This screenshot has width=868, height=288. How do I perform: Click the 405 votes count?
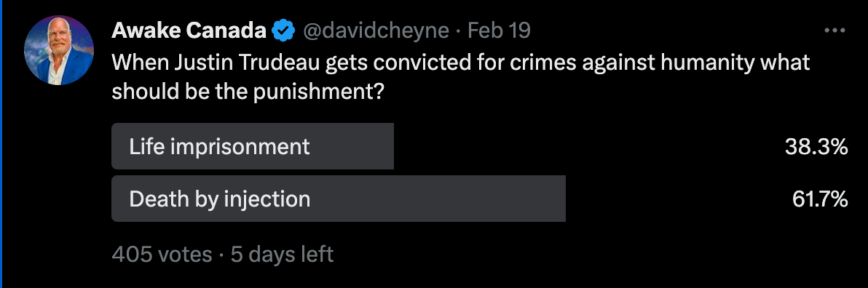click(162, 255)
